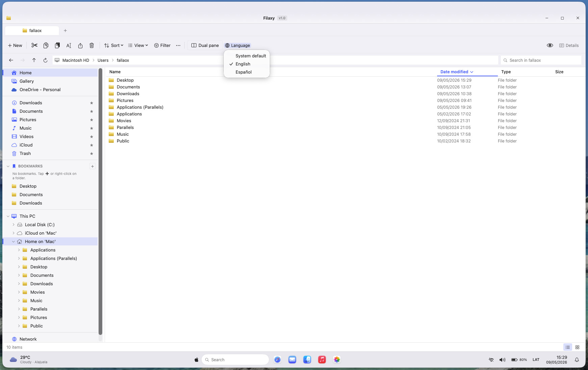Expand Local Disk (C:) tree node
The height and width of the screenshot is (370, 588).
(x=14, y=224)
